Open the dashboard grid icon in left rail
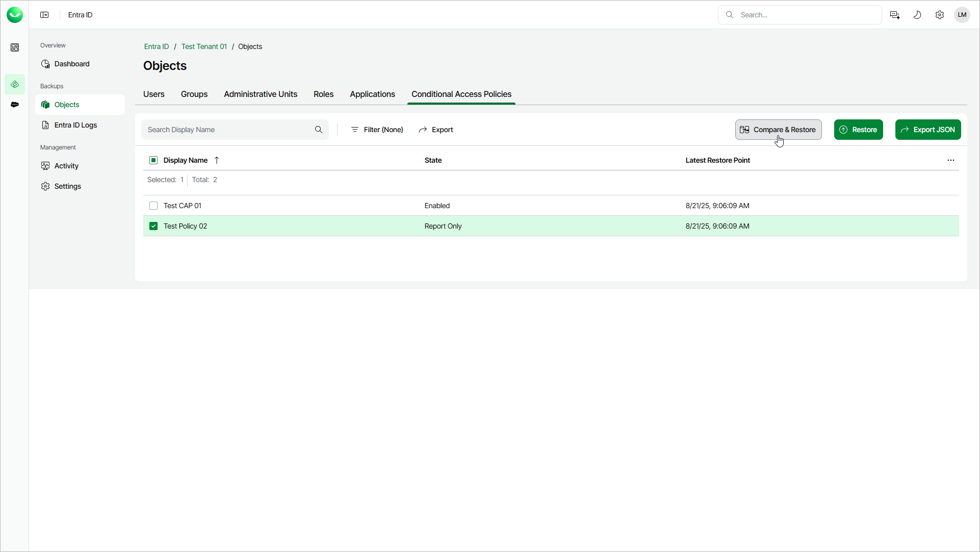Viewport: 980px width, 552px height. point(15,47)
